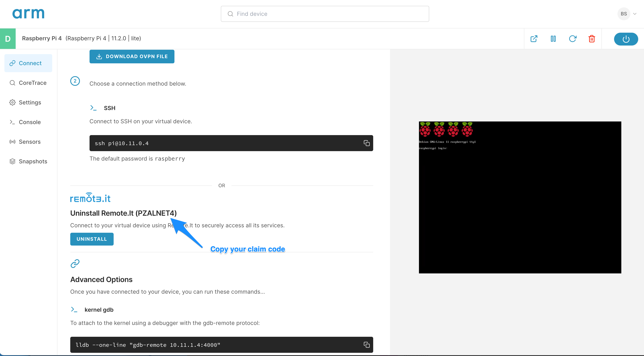The width and height of the screenshot is (644, 356).
Task: Click the arm logo
Action: 29,13
